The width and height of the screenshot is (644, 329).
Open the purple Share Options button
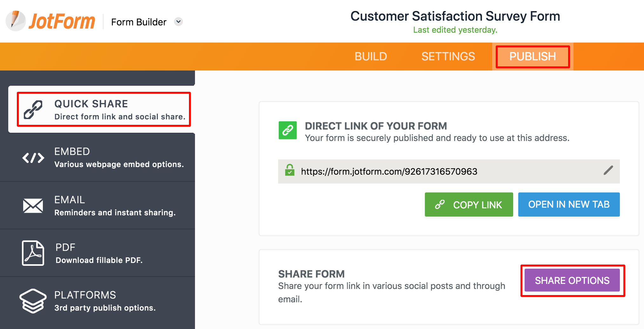click(572, 280)
